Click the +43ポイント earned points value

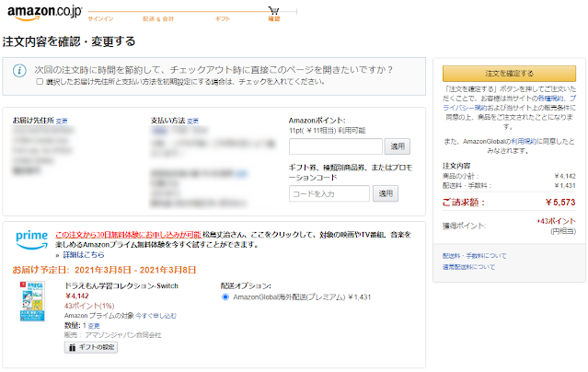(x=556, y=221)
